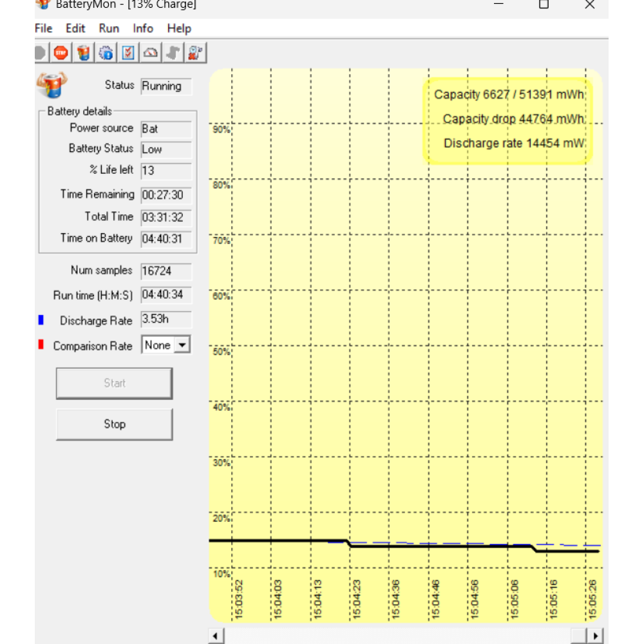The width and height of the screenshot is (644, 644).
Task: Click the Status field showing Running
Action: 166,86
